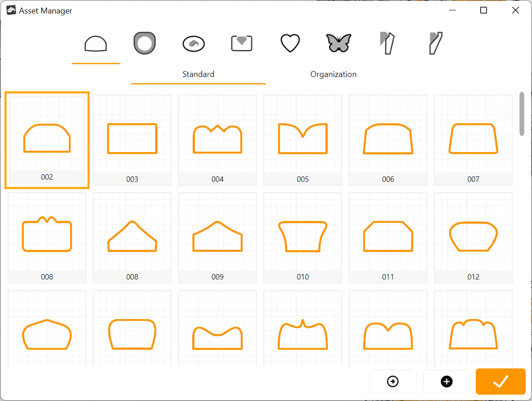Select rounded rectangle shape with double bump top

click(x=47, y=238)
